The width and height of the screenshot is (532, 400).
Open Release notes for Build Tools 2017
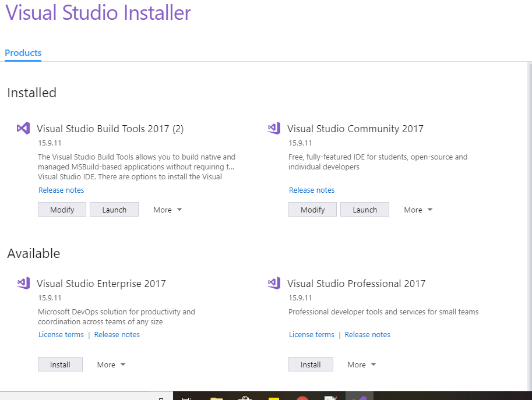click(61, 190)
